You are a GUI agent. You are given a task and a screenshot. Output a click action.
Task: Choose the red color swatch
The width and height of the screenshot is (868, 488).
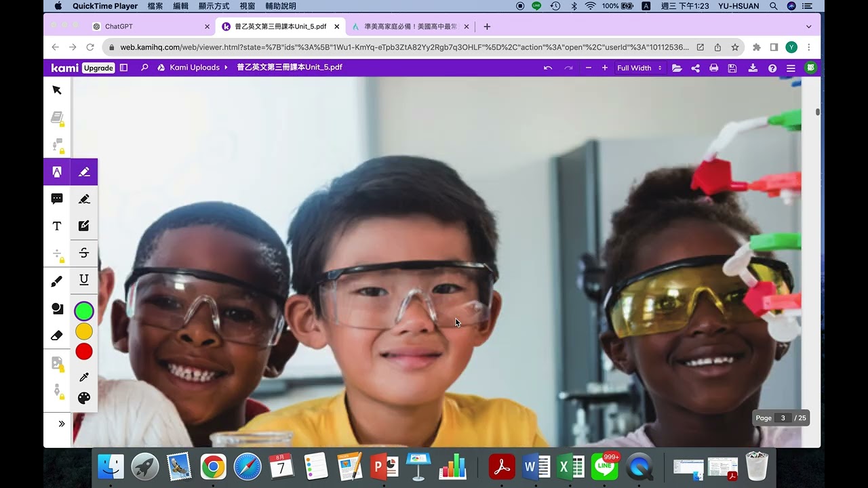click(x=84, y=352)
